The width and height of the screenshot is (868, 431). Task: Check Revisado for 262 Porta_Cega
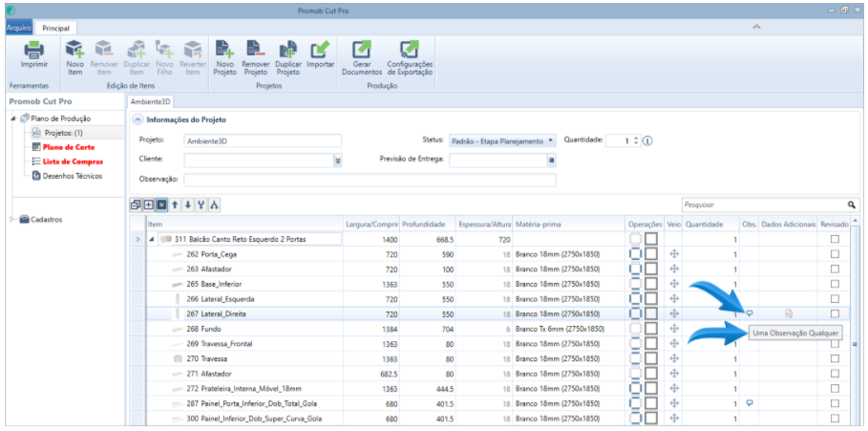(x=835, y=253)
